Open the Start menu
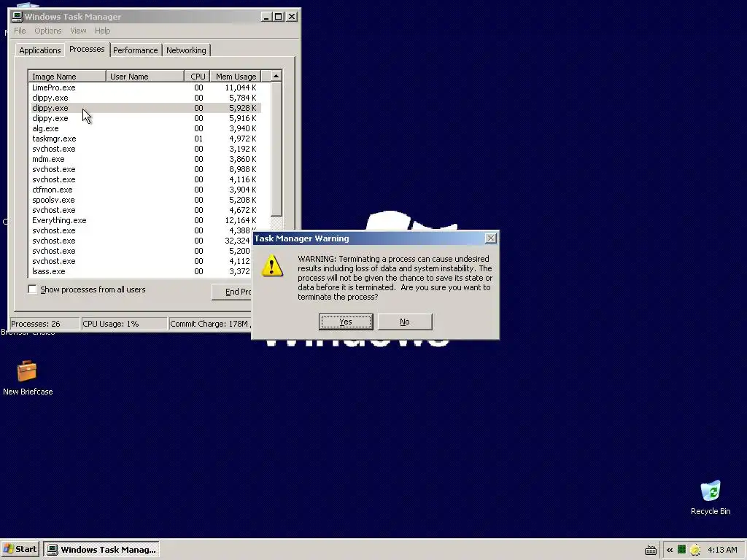Screen dimensions: 747x560 tap(20, 549)
